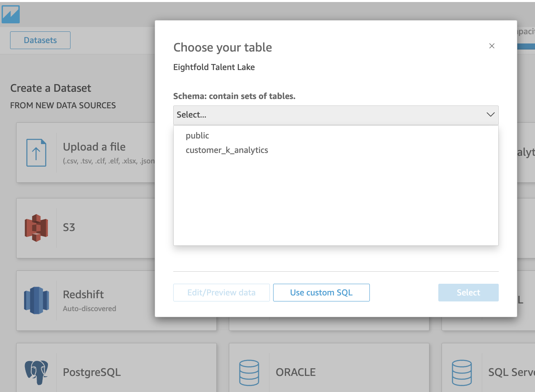This screenshot has height=392, width=535.
Task: Select the Upload a file data source
Action: [x=94, y=147]
